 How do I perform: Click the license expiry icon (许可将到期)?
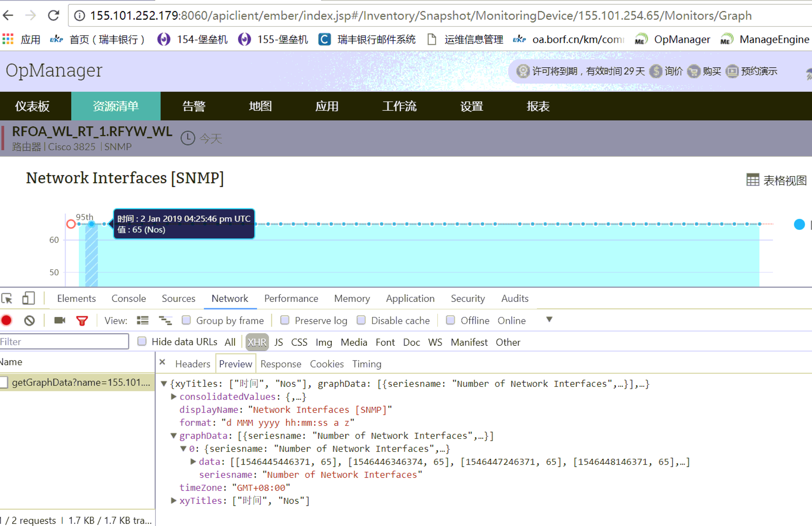[523, 71]
